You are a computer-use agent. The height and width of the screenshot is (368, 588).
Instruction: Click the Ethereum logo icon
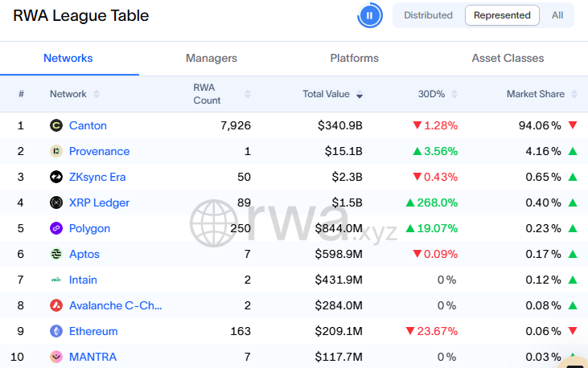point(56,331)
